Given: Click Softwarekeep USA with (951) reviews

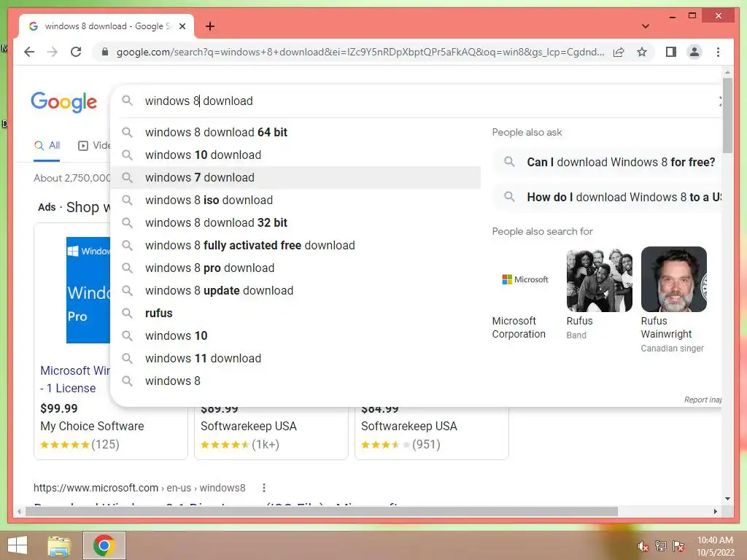Looking at the screenshot, I should pyautogui.click(x=409, y=426).
